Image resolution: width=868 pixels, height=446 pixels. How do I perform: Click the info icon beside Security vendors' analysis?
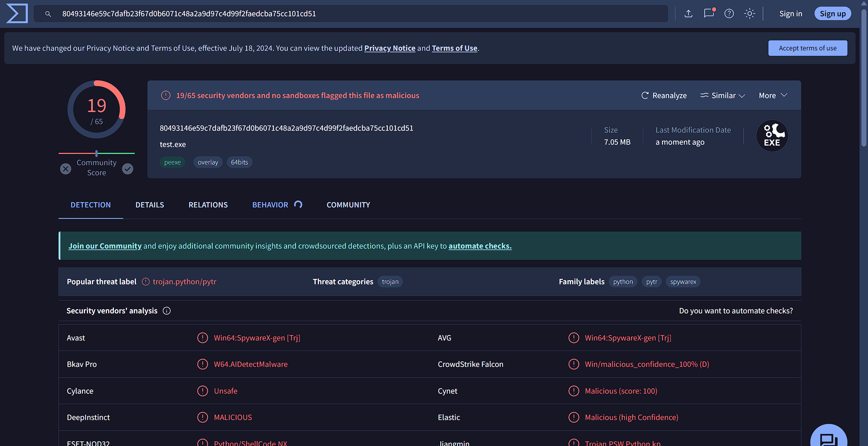point(167,311)
